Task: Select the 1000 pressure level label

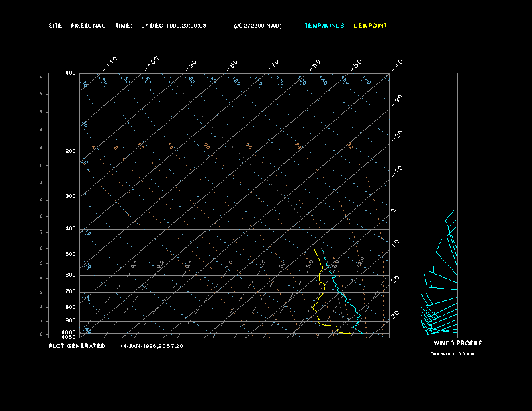Action: 69,332
